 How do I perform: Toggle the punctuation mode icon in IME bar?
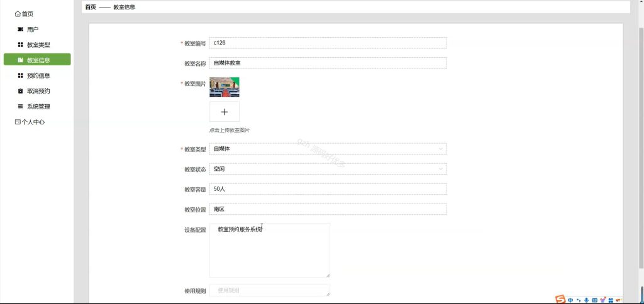[x=579, y=300]
